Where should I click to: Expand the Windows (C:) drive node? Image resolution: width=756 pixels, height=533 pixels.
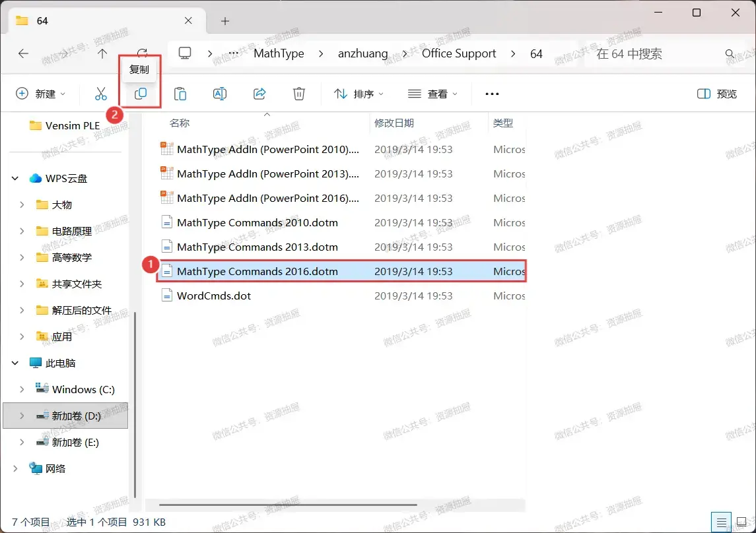tap(22, 389)
